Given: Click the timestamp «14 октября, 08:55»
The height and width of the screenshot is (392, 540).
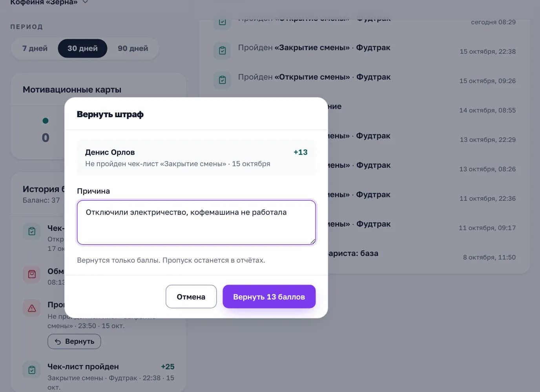Looking at the screenshot, I should click(488, 111).
